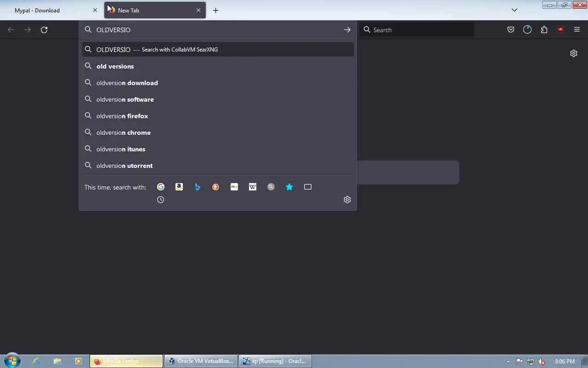The height and width of the screenshot is (368, 588).
Task: Switch to the xp [Running] taskbar button
Action: (275, 361)
